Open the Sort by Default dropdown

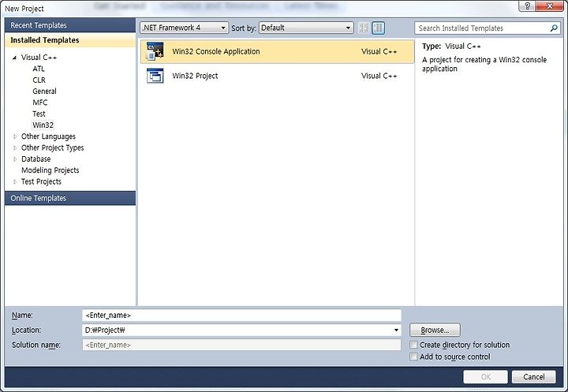[x=306, y=28]
